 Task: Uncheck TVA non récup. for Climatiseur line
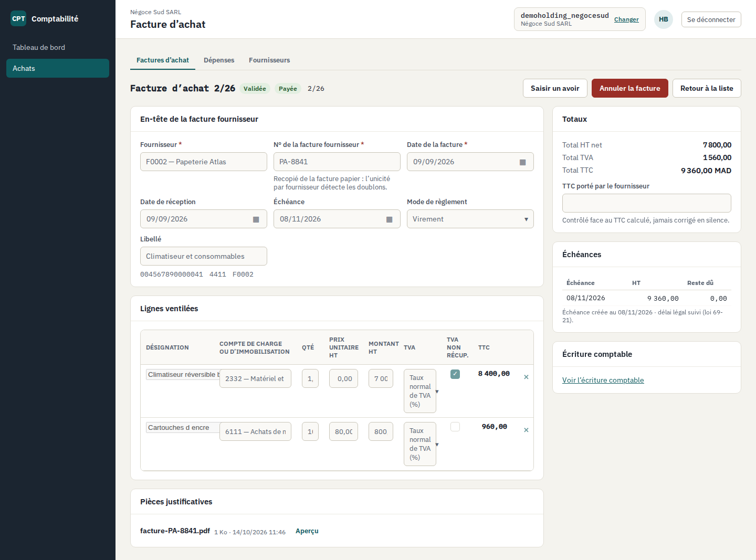click(x=455, y=374)
